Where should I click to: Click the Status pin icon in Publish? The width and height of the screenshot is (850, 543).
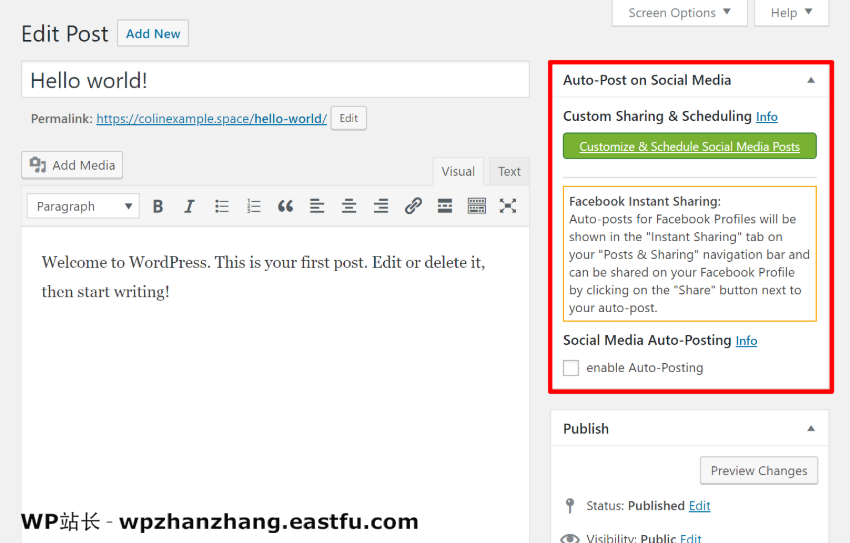point(570,506)
